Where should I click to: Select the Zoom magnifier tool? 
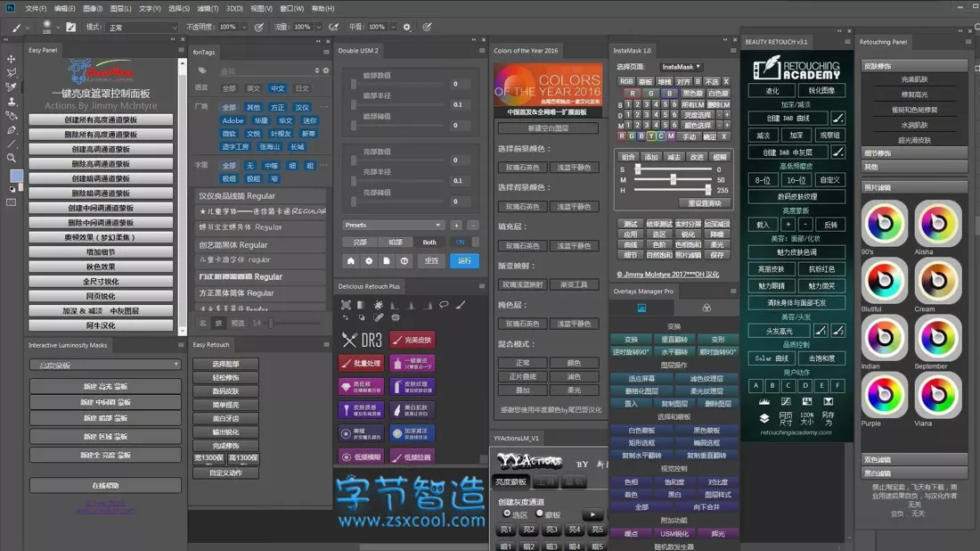(12, 158)
